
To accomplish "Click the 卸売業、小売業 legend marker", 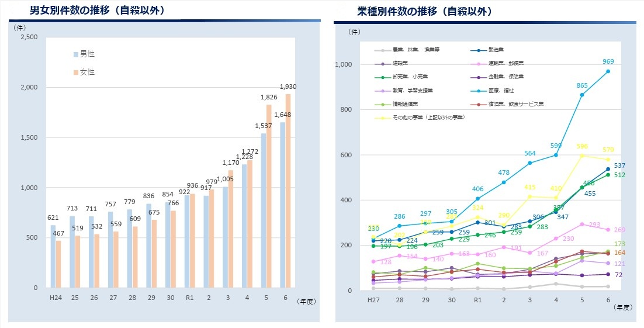I will coord(383,77).
